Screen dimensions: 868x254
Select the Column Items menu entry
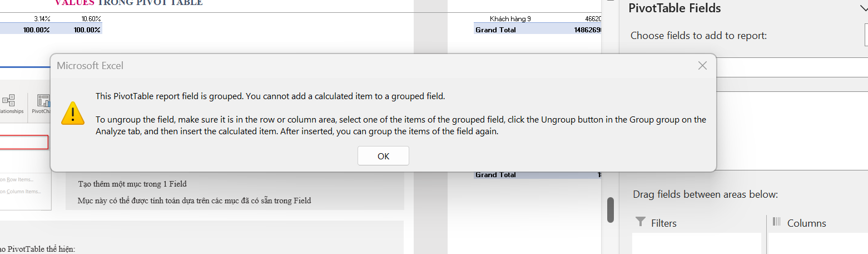[x=20, y=191]
